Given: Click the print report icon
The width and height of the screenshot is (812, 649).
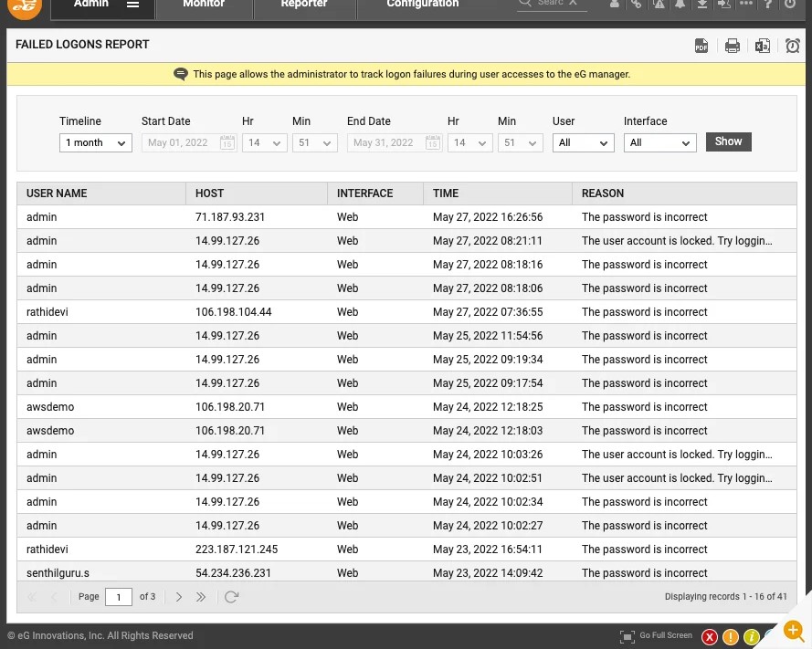Looking at the screenshot, I should coord(732,47).
